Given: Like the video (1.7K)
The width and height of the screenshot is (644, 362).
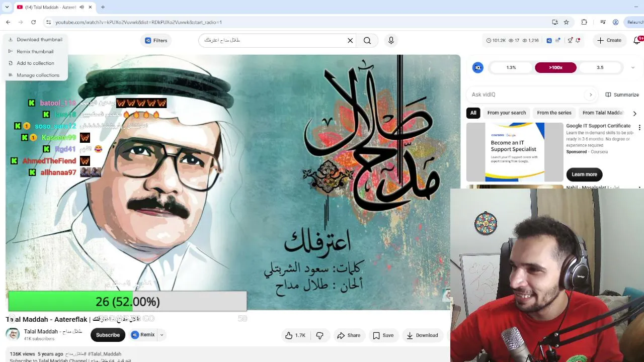Looking at the screenshot, I should tap(295, 335).
